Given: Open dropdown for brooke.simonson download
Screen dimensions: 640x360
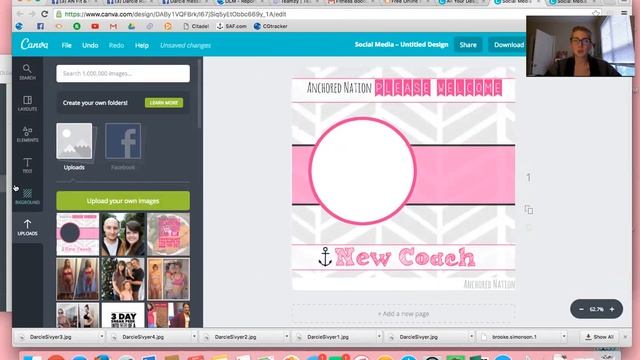Looking at the screenshot, I should pos(564,337).
